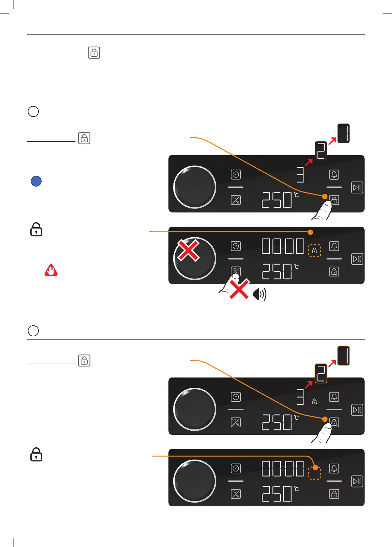Toggle the lock key under the finger on the black countdown panel
Viewport: 392px width, 547px height.
pos(334,200)
